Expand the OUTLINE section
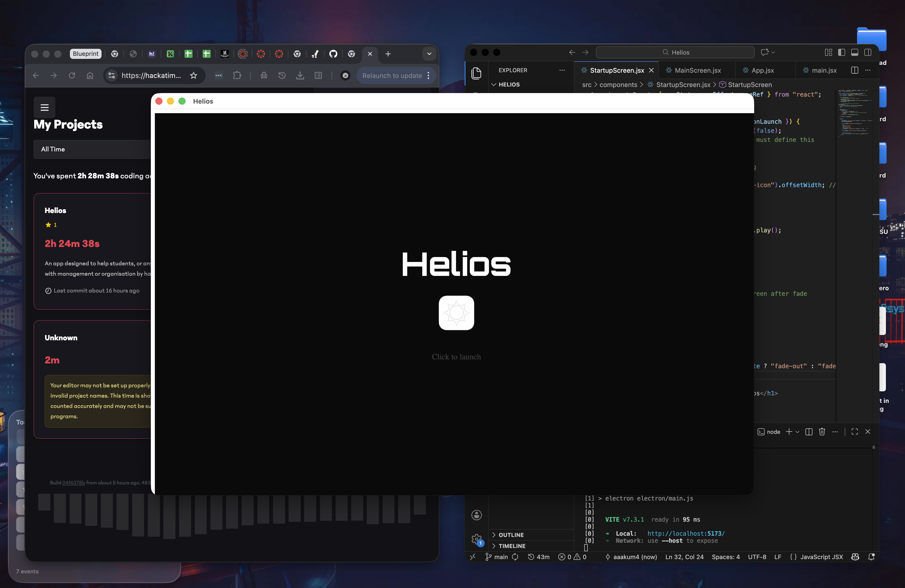This screenshot has width=905, height=588. (x=511, y=535)
